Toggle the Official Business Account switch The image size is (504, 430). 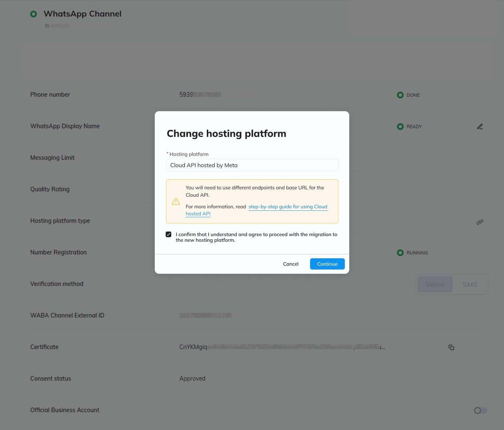480,410
